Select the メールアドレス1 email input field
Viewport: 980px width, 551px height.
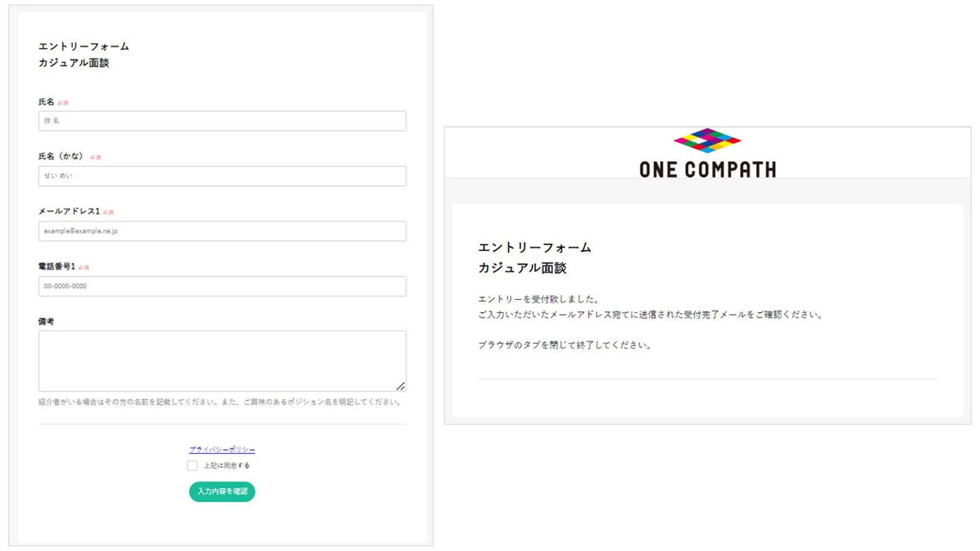click(x=223, y=231)
